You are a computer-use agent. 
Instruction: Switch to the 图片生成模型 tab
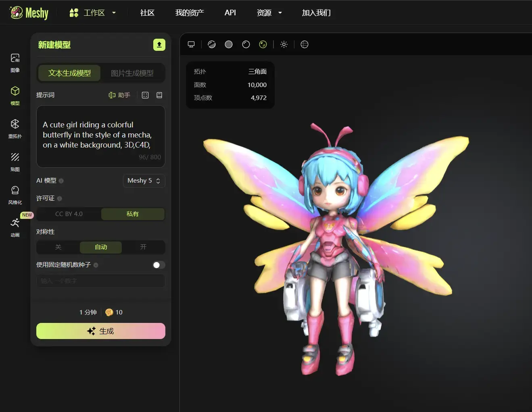pyautogui.click(x=133, y=73)
